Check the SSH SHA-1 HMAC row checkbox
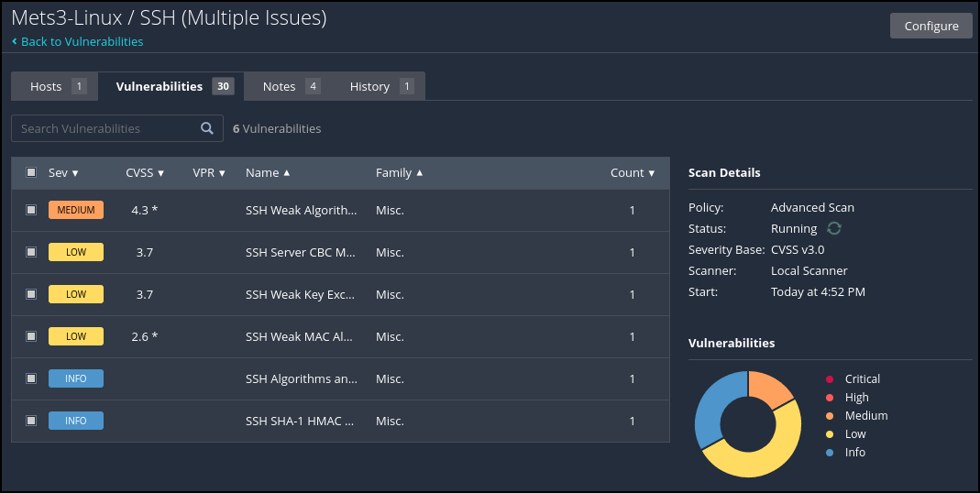This screenshot has height=493, width=980. click(x=30, y=421)
